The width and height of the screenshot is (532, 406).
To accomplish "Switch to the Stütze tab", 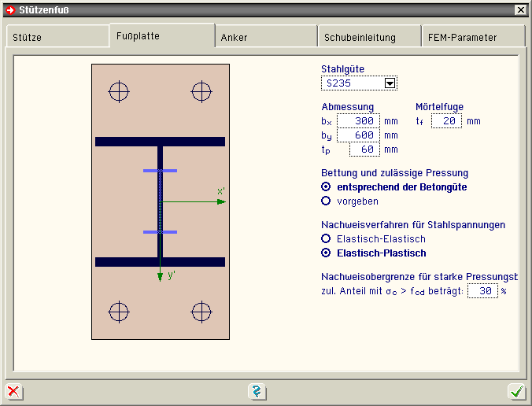I will click(28, 37).
